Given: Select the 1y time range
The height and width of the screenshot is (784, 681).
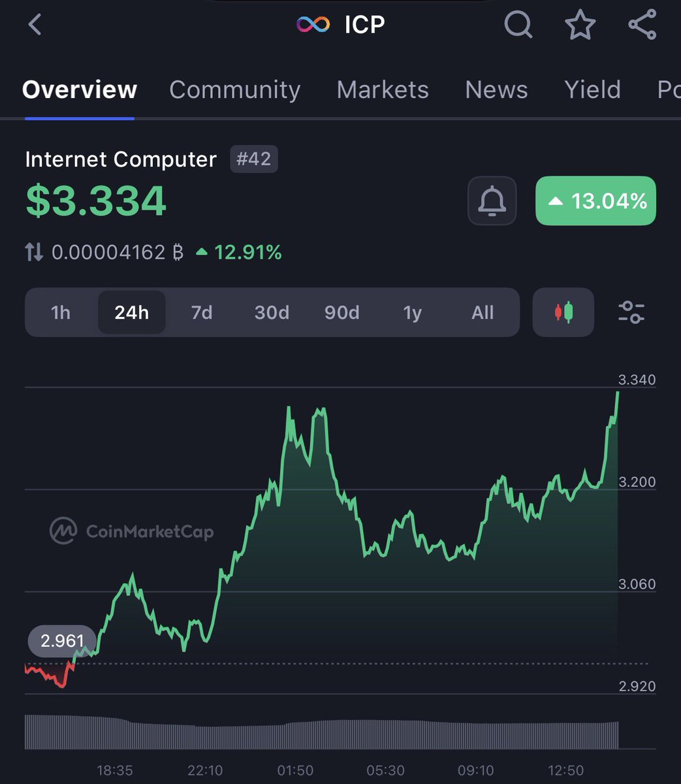Looking at the screenshot, I should click(x=413, y=312).
